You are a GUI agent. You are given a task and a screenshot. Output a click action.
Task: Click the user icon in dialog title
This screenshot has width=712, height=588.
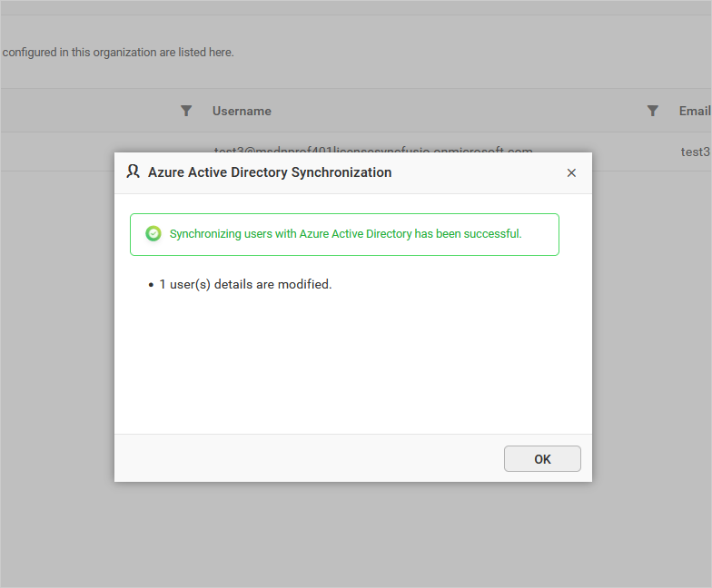tap(133, 171)
